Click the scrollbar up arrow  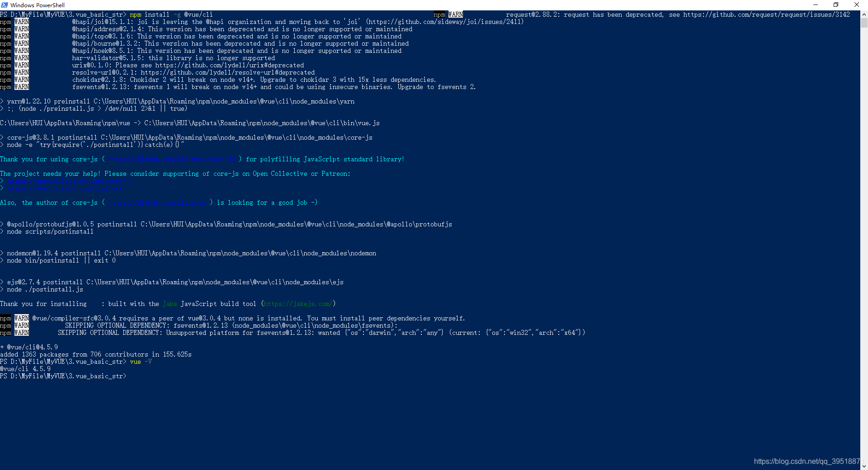coord(864,14)
